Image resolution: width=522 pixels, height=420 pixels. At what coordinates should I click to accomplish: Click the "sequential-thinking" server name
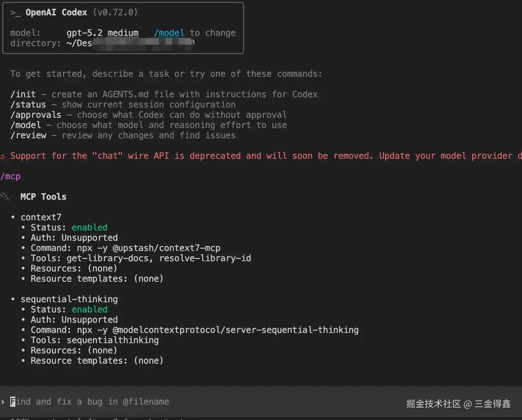69,299
